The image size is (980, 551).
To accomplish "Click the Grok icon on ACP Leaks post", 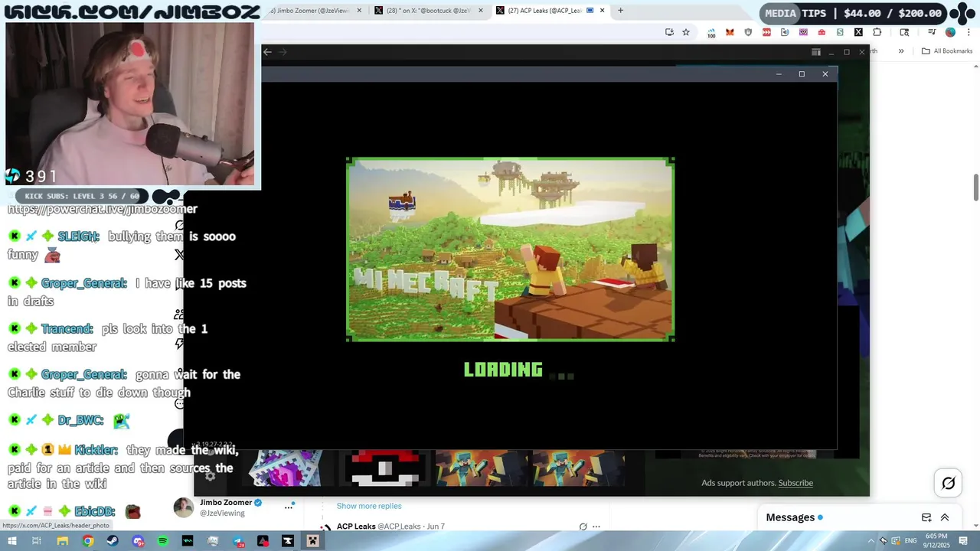I will pyautogui.click(x=583, y=527).
